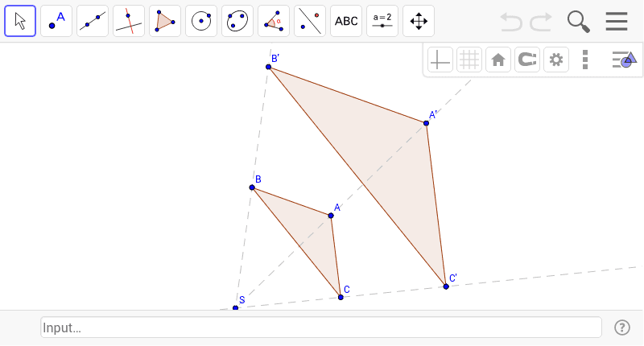The height and width of the screenshot is (346, 644).
Task: Choose the Circle with Center tool
Action: click(201, 21)
